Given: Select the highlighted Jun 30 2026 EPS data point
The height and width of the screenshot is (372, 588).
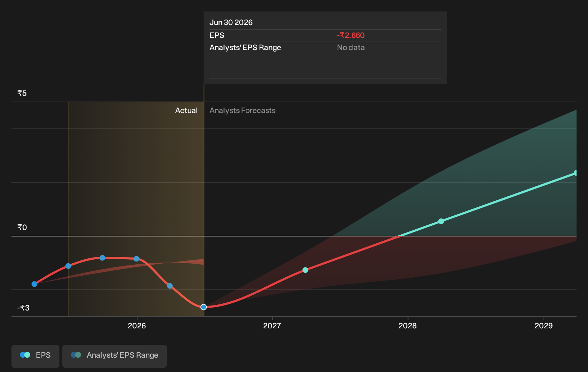Looking at the screenshot, I should click(x=203, y=307).
